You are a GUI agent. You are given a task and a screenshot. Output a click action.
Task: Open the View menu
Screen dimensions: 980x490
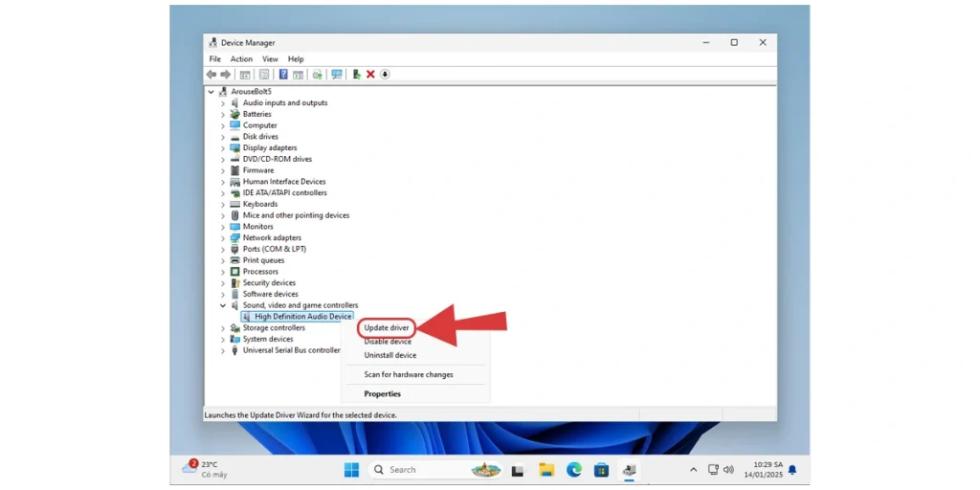(270, 59)
